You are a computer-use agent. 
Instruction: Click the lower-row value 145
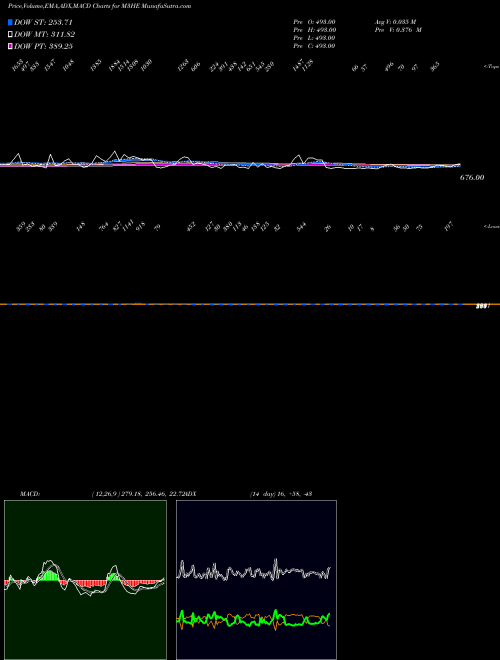point(80,228)
